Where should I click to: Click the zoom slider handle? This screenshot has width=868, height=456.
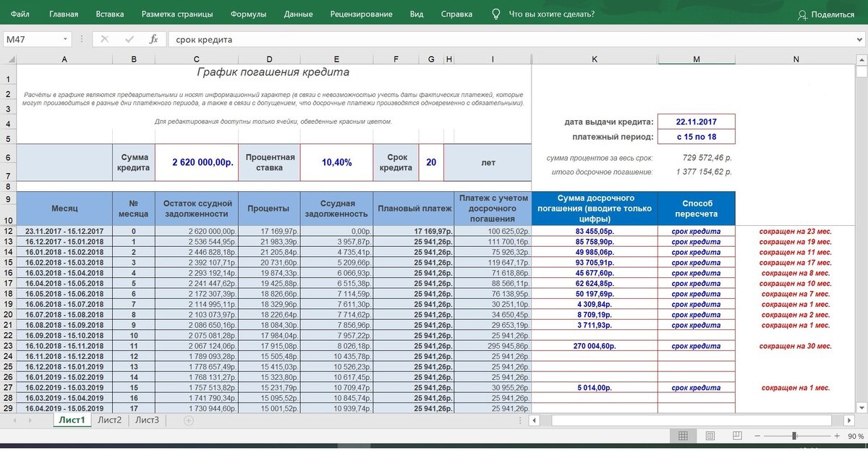(x=794, y=436)
